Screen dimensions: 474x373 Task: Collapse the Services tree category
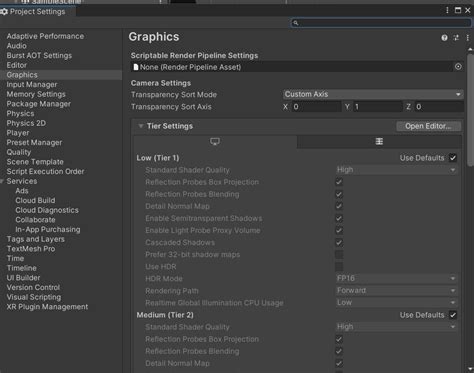click(2, 181)
